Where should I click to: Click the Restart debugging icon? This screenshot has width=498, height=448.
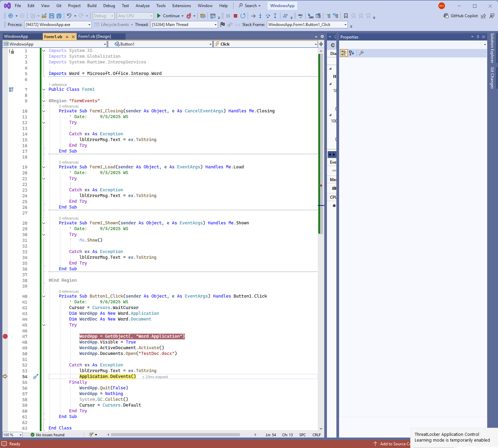[243, 16]
